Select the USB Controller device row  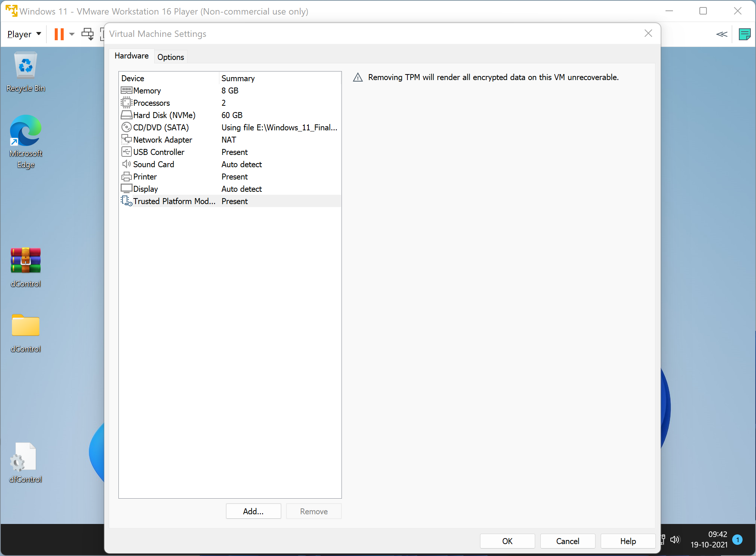click(x=229, y=152)
